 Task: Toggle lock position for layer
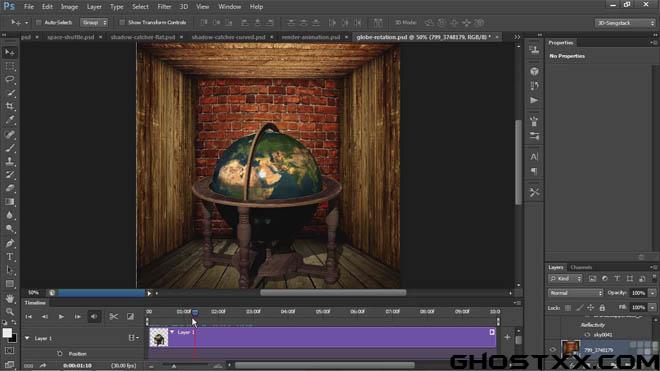coord(591,308)
